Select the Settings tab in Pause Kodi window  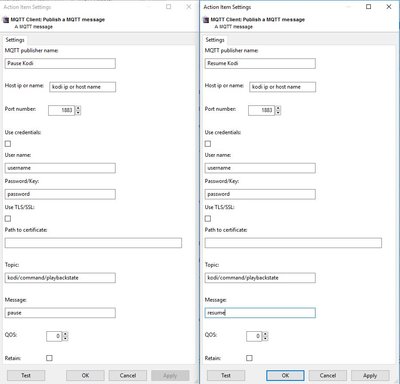click(x=15, y=40)
